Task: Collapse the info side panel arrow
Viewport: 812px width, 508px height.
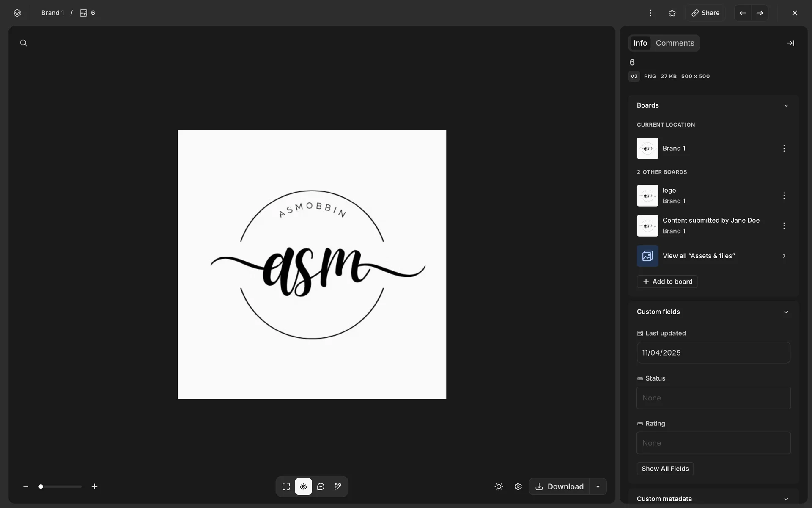Action: pos(790,43)
